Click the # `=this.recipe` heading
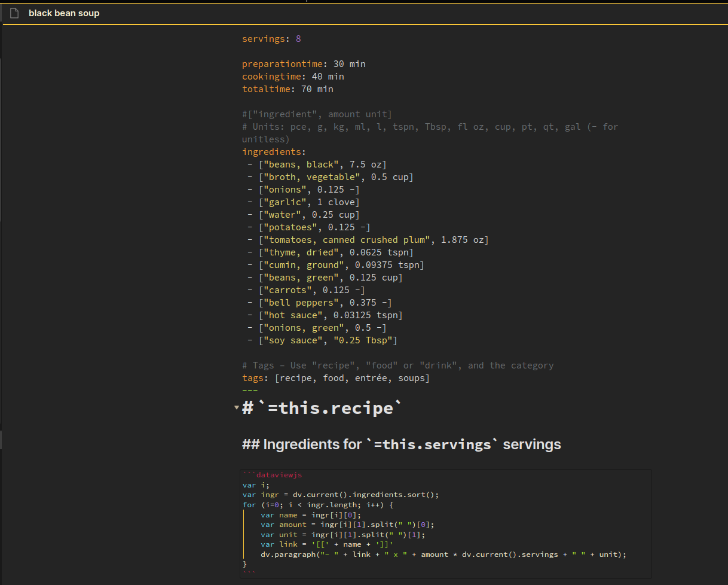This screenshot has height=585, width=728. pos(322,409)
